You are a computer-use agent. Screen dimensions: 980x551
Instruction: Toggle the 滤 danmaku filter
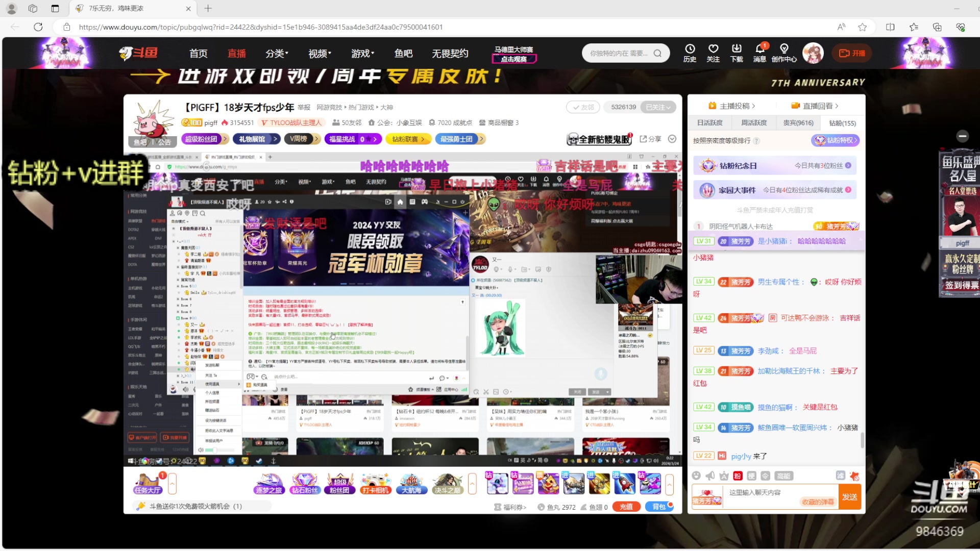pyautogui.click(x=841, y=475)
